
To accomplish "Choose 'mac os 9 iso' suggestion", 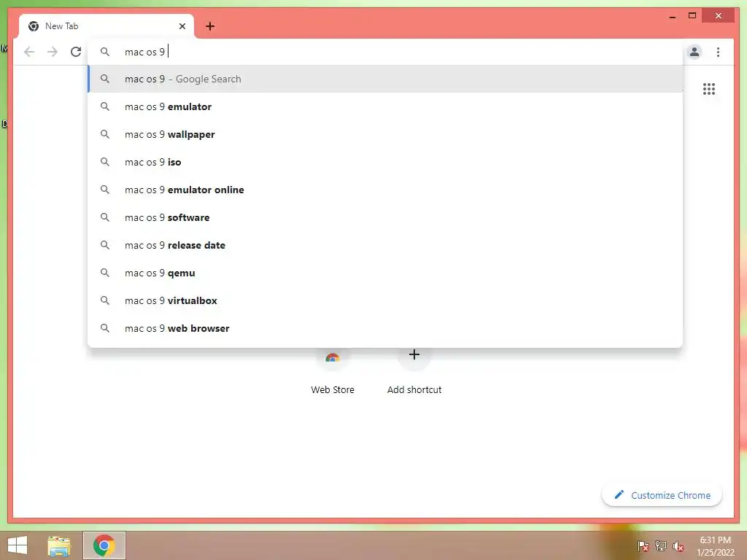I will (x=385, y=162).
